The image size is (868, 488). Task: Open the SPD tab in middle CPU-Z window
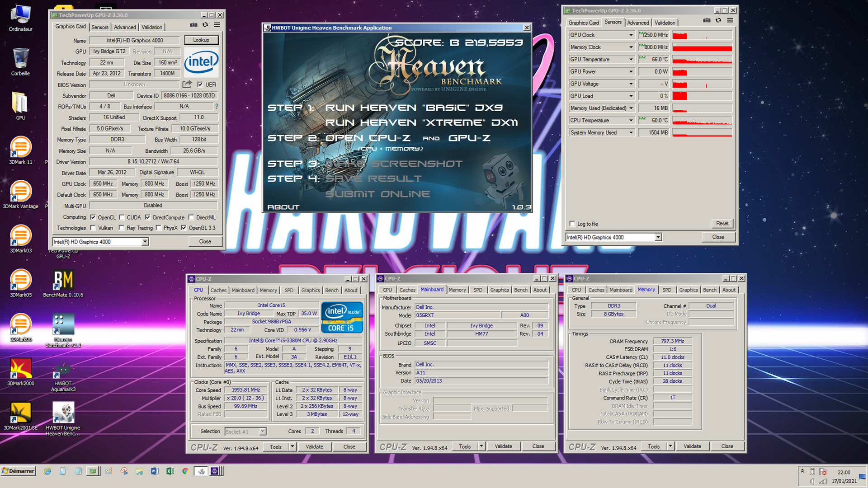[x=478, y=290]
